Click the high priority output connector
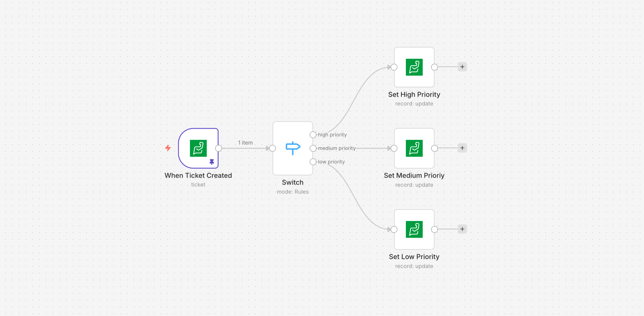 [x=313, y=135]
